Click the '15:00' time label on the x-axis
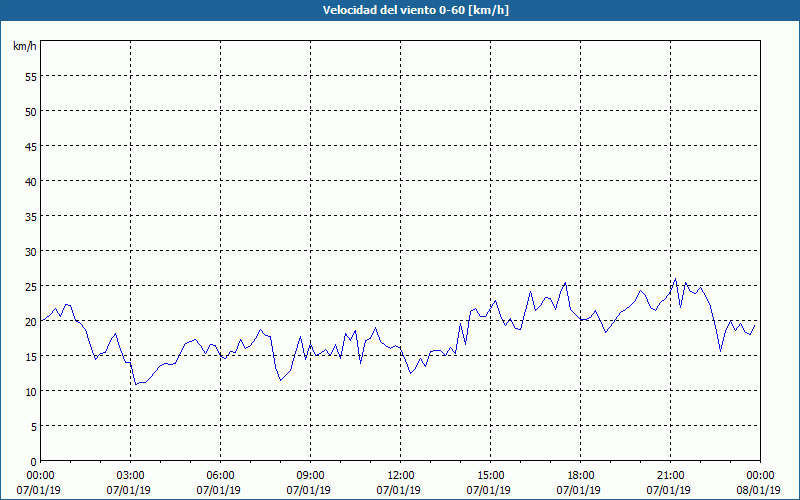Image resolution: width=800 pixels, height=500 pixels. point(490,476)
